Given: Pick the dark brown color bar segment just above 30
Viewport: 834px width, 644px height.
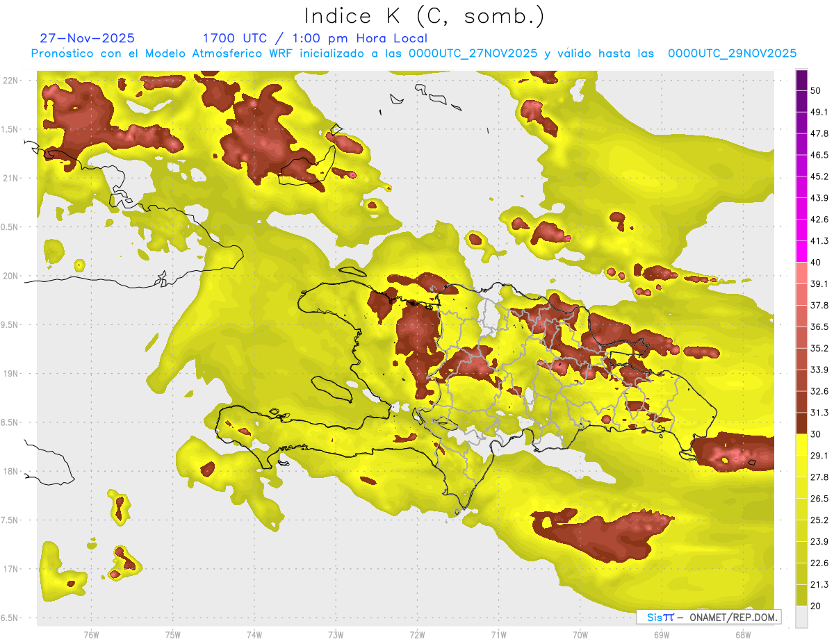Looking at the screenshot, I should 801,423.
